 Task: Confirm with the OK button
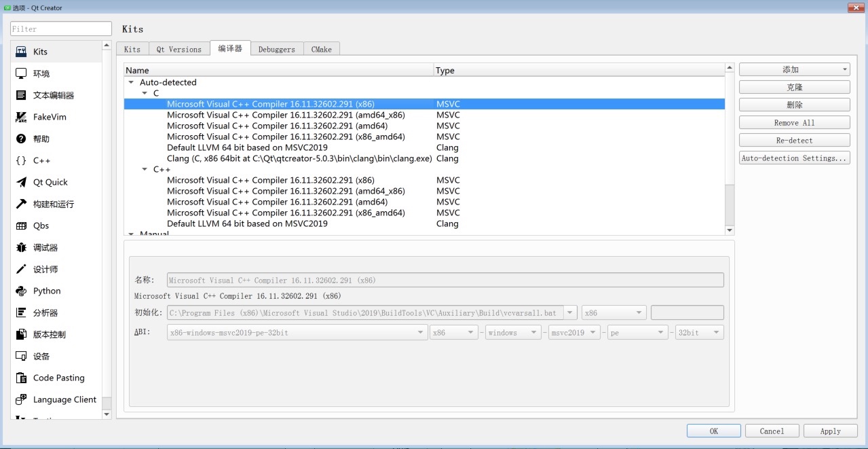click(714, 431)
